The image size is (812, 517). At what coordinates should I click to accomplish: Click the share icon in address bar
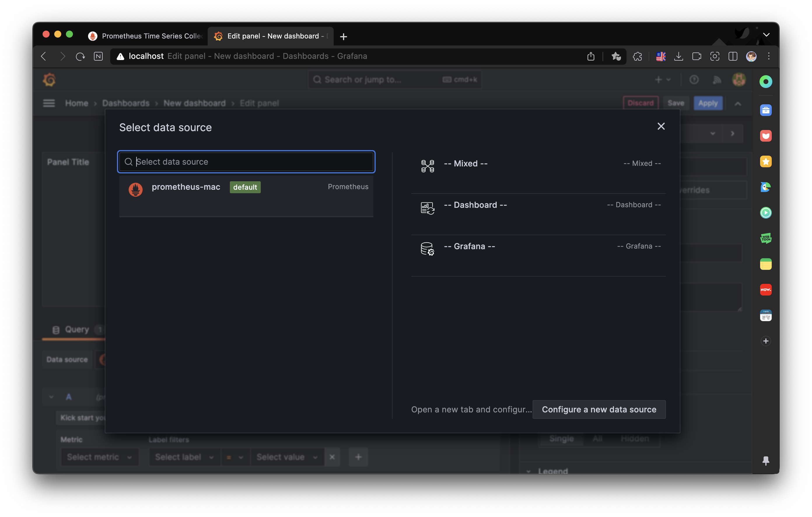590,56
